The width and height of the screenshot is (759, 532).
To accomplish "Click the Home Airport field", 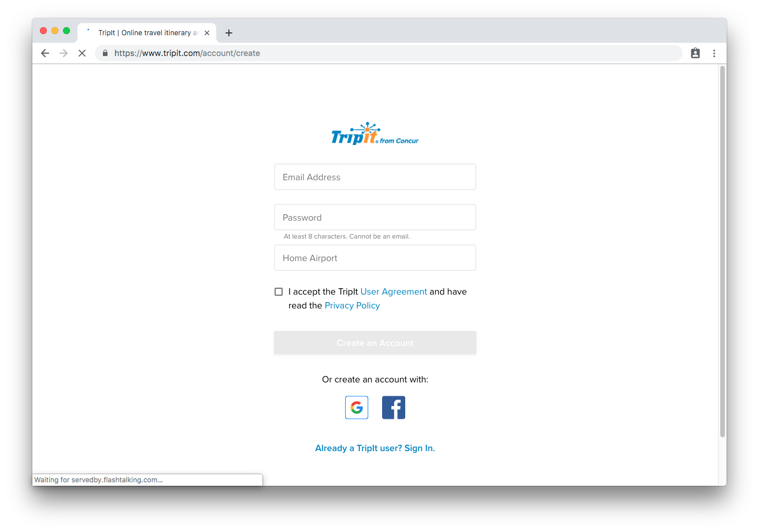I will click(375, 258).
